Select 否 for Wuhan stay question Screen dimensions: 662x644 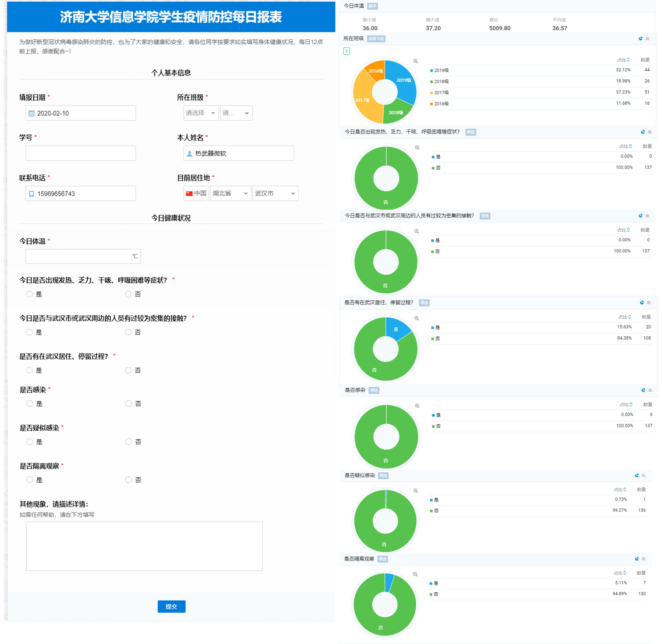pyautogui.click(x=128, y=370)
